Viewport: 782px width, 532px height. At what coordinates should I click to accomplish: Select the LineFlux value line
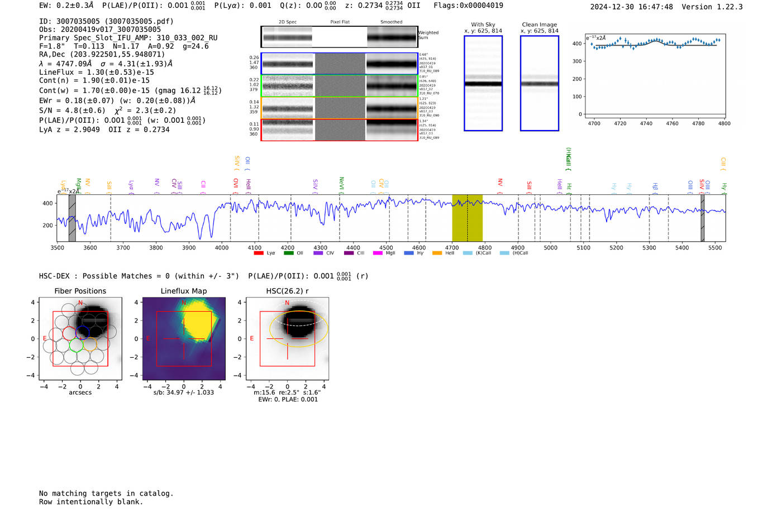[x=97, y=72]
